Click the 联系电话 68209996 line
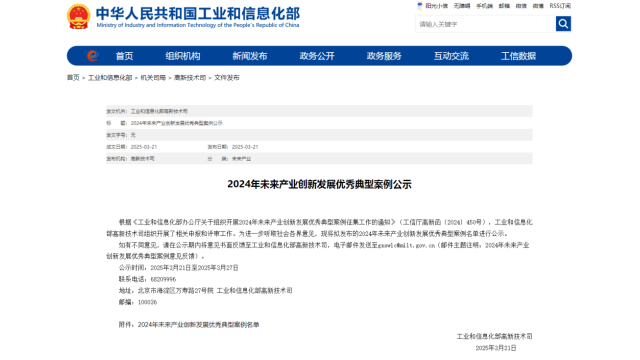640x360 pixels. click(x=147, y=279)
